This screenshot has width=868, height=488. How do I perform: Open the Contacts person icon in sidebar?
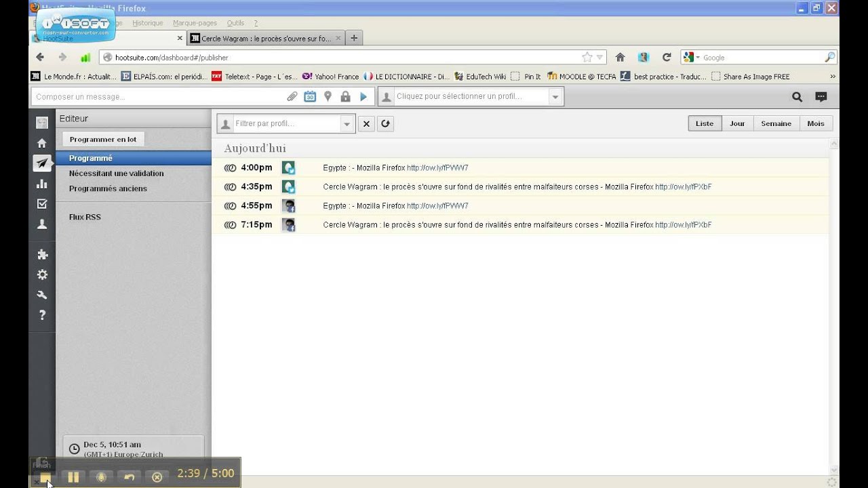tap(42, 224)
